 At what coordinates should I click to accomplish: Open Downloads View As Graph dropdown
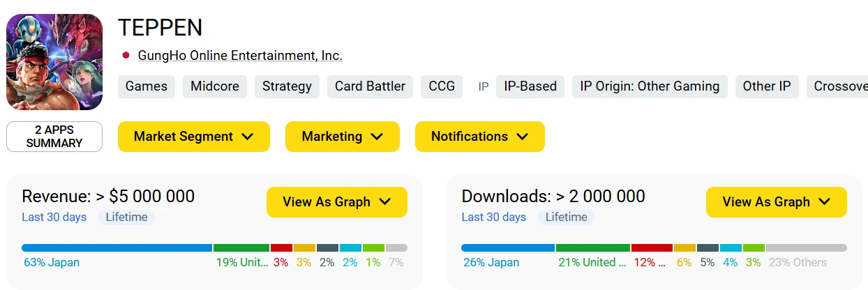tap(776, 202)
